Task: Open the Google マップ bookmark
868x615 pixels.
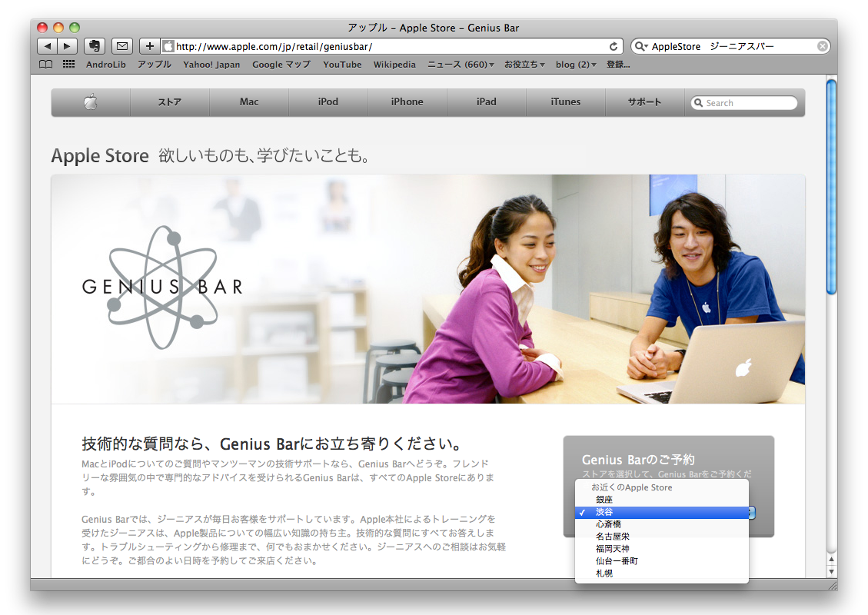Action: pos(281,65)
